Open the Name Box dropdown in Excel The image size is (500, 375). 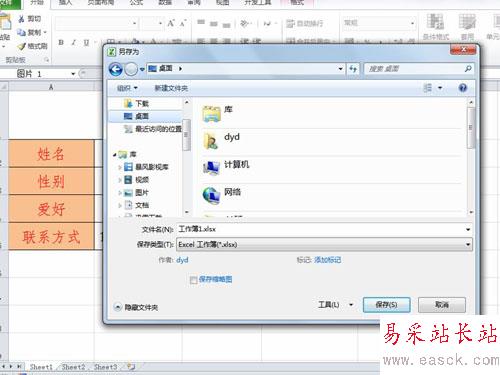73,74
